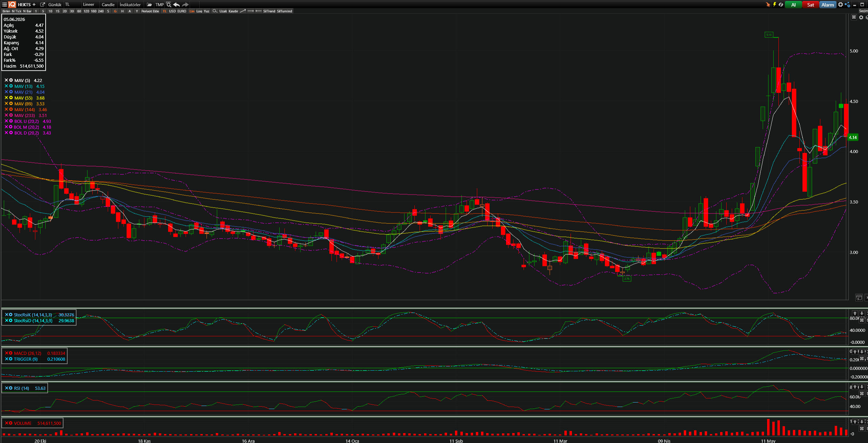
Task: Click the blue share icon
Action: 847,4
